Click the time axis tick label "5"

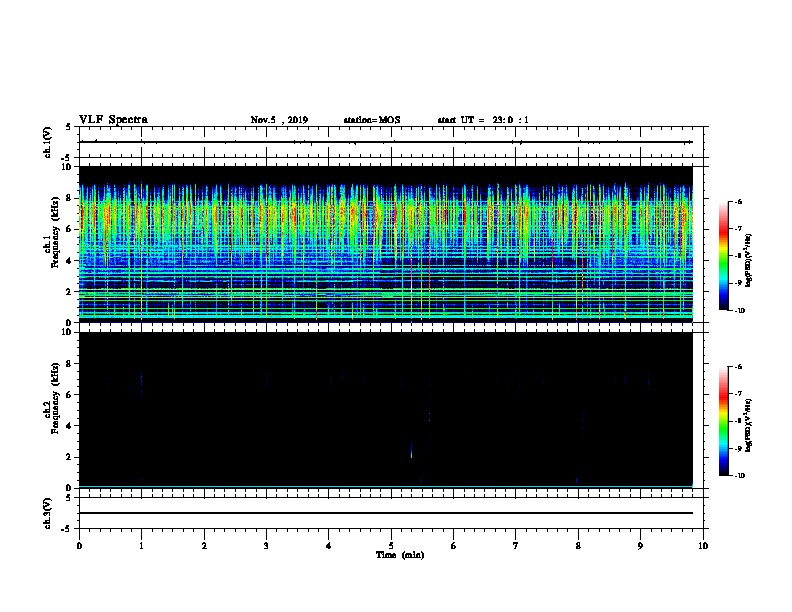tap(391, 546)
